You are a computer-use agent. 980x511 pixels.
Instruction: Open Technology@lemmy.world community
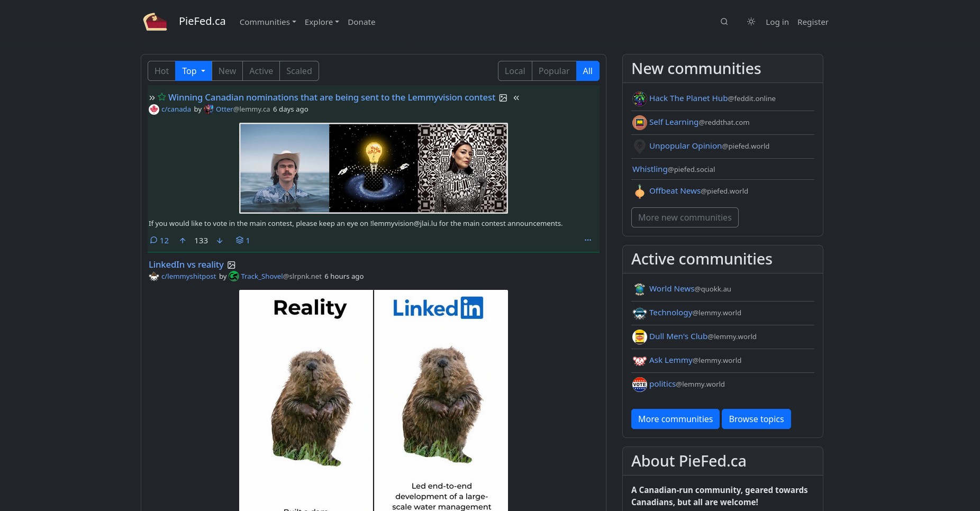(695, 313)
